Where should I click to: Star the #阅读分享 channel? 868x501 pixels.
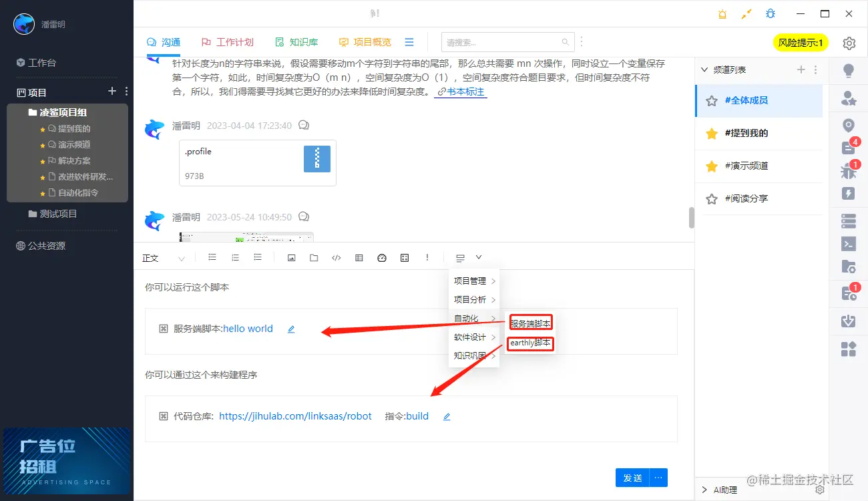(x=712, y=199)
